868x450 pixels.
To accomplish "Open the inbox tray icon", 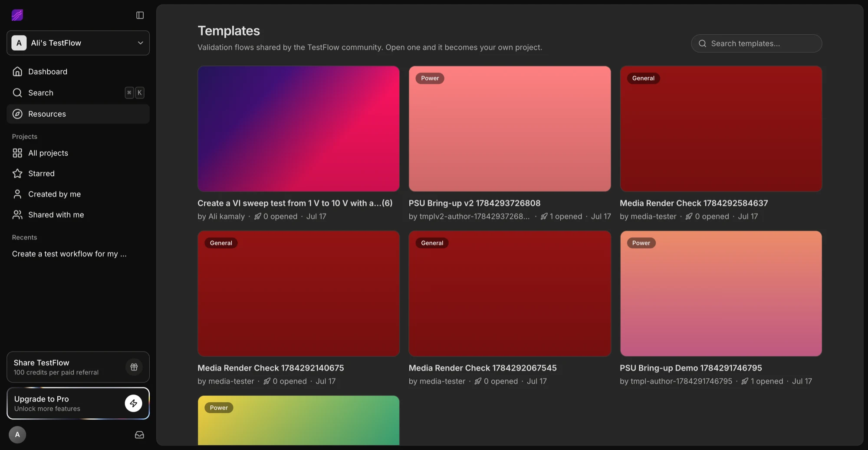I will pyautogui.click(x=139, y=435).
